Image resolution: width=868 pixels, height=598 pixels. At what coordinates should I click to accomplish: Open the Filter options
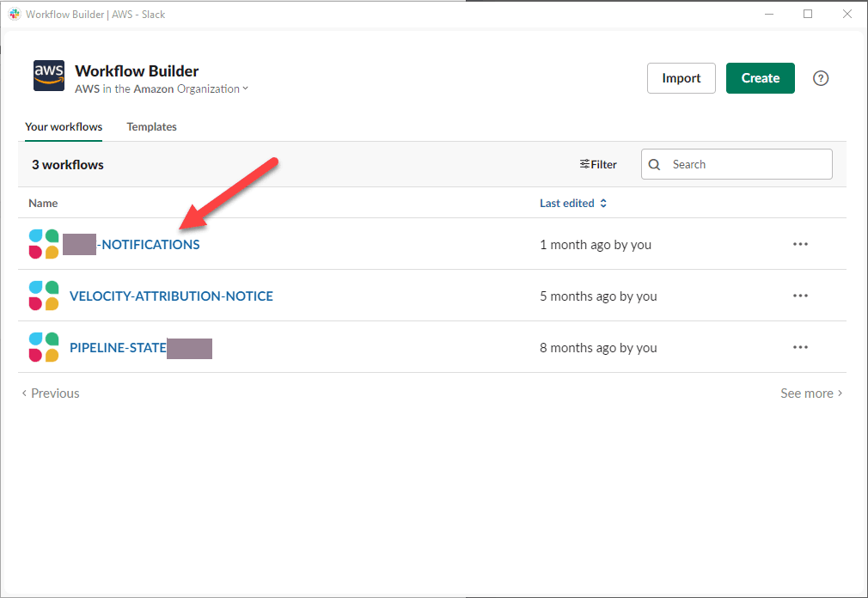point(598,163)
